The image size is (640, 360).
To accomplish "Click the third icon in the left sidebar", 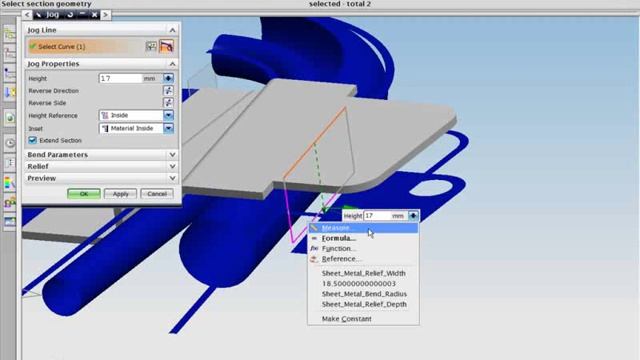I will [x=10, y=73].
